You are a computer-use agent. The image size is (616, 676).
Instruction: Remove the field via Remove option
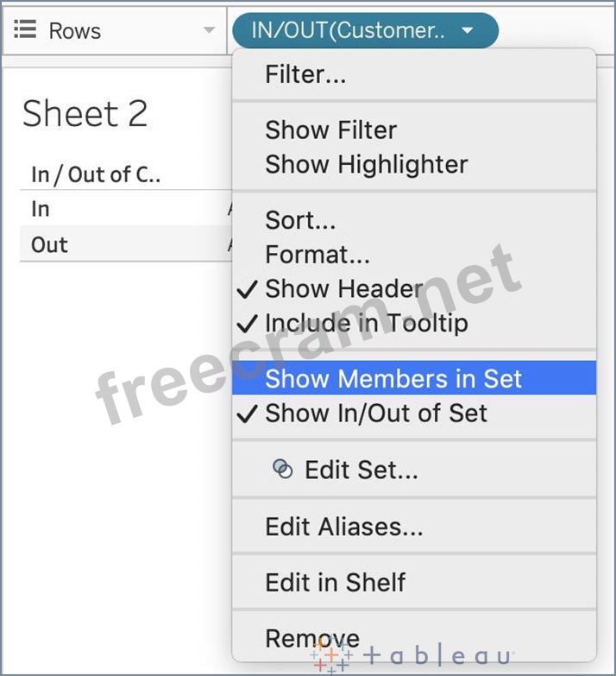click(x=311, y=638)
